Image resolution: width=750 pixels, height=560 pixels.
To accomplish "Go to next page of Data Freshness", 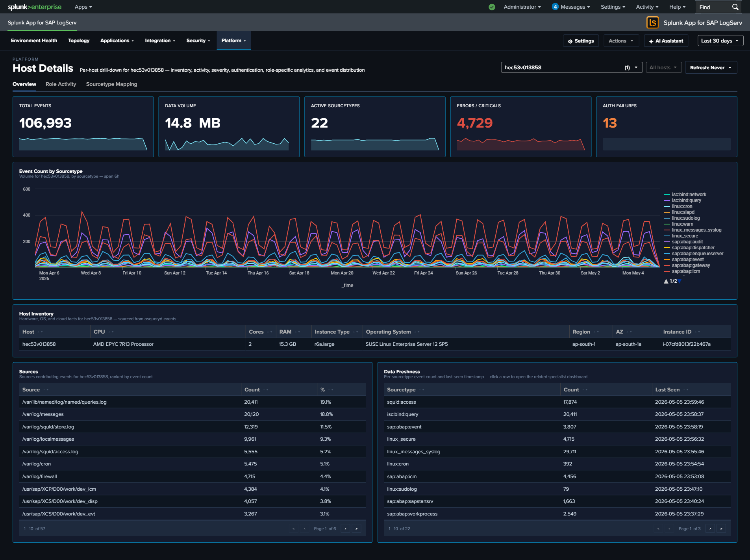I will [710, 528].
